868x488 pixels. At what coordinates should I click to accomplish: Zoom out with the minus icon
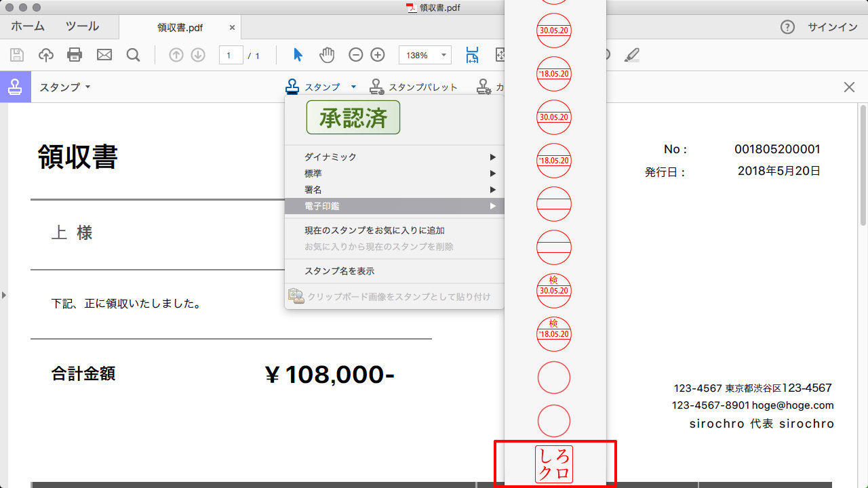[356, 55]
